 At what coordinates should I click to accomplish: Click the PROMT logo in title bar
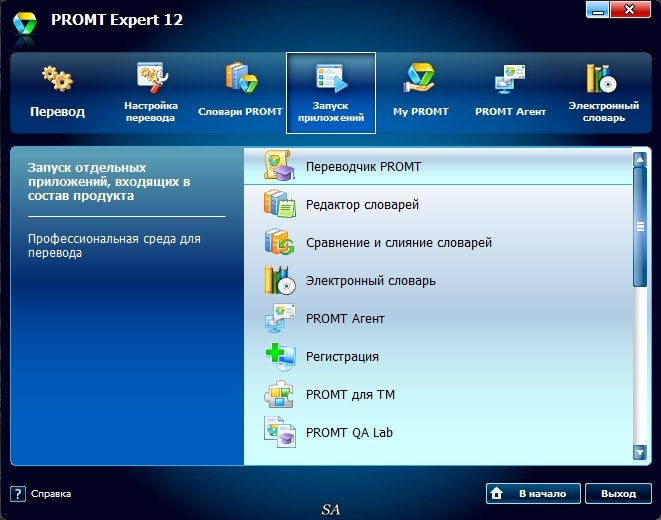(24, 23)
